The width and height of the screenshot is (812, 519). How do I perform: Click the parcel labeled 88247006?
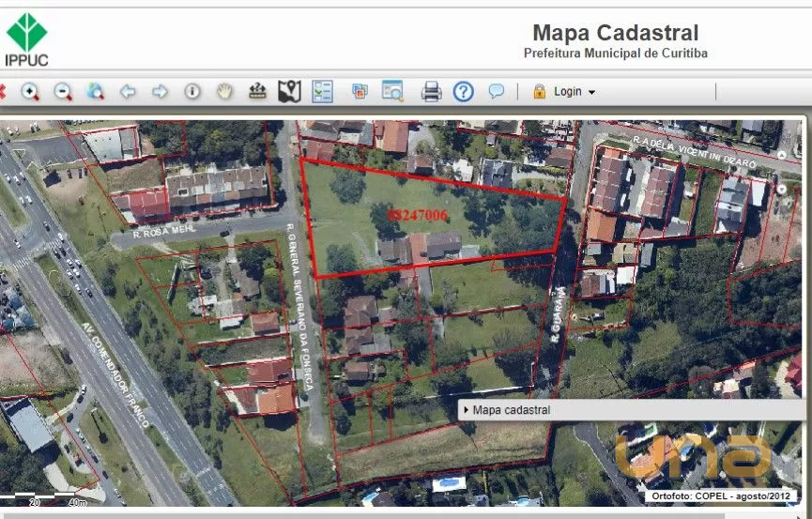tap(417, 215)
